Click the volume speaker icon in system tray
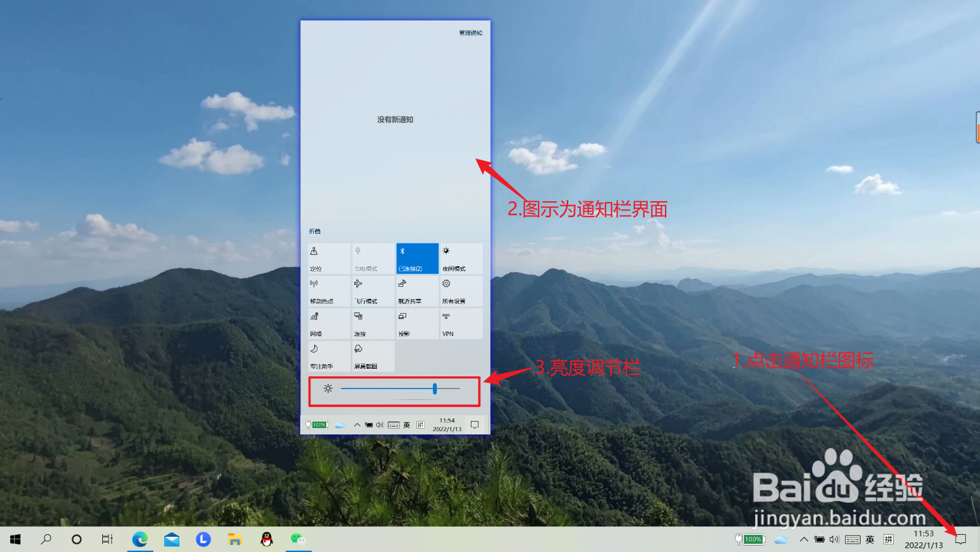The width and height of the screenshot is (980, 552). coord(833,539)
